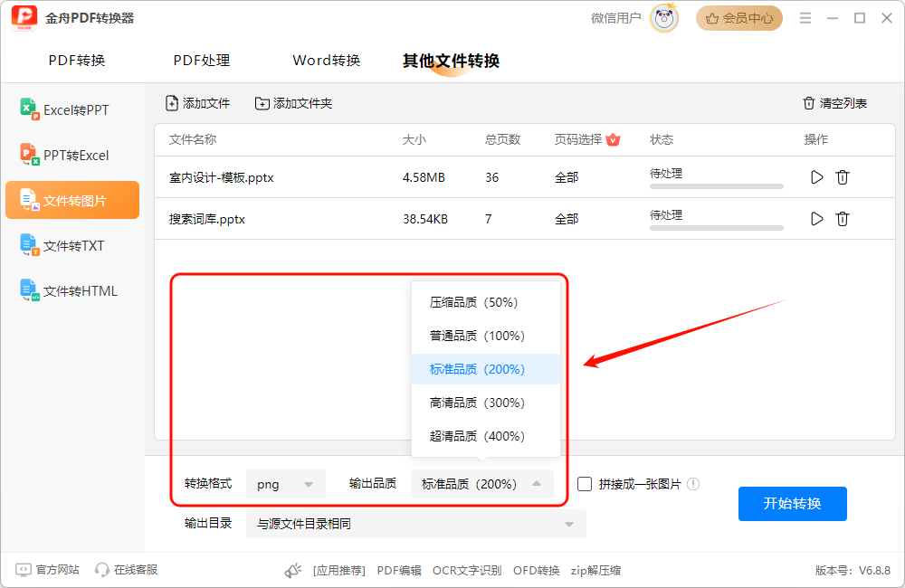Viewport: 905px width, 588px height.
Task: Open the hamburger main menu
Action: tap(805, 18)
